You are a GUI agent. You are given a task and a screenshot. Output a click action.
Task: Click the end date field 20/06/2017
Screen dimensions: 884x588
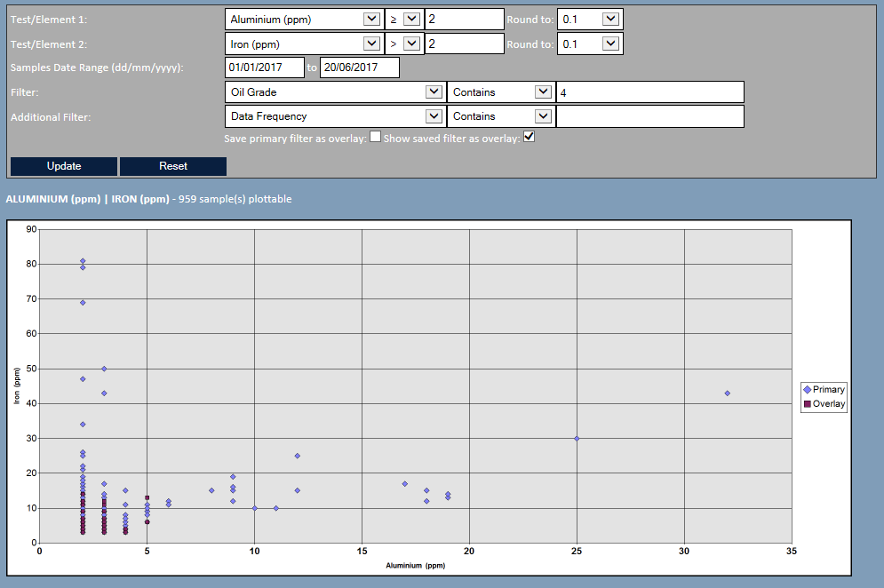point(360,68)
